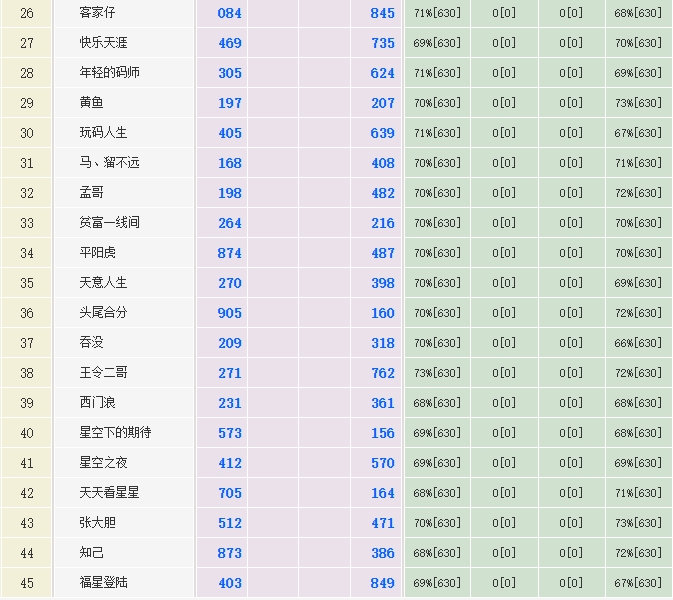The height and width of the screenshot is (600, 673).
Task: Click the number 874 in 平阳虎 row
Action: [230, 253]
